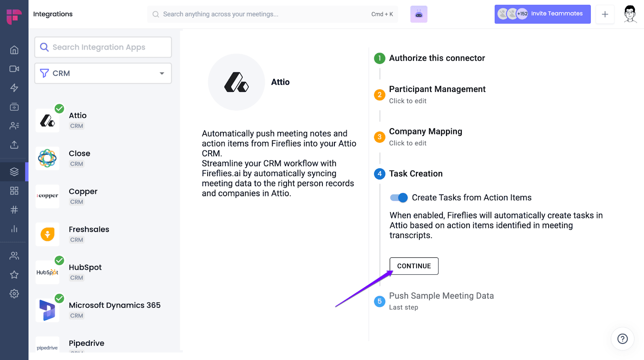This screenshot has height=360, width=644.
Task: Click the CRM dropdown arrow
Action: coord(162,73)
